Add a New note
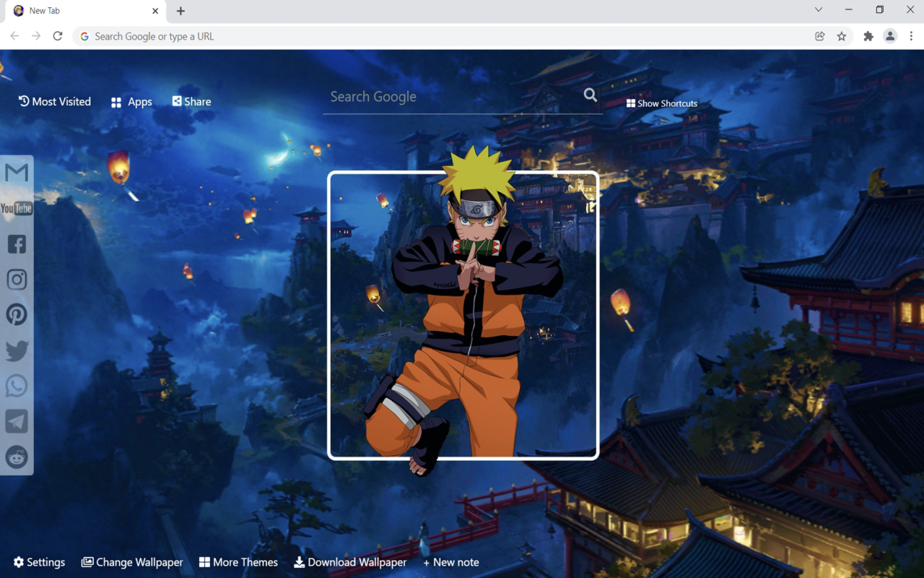The height and width of the screenshot is (578, 924). pyautogui.click(x=451, y=562)
